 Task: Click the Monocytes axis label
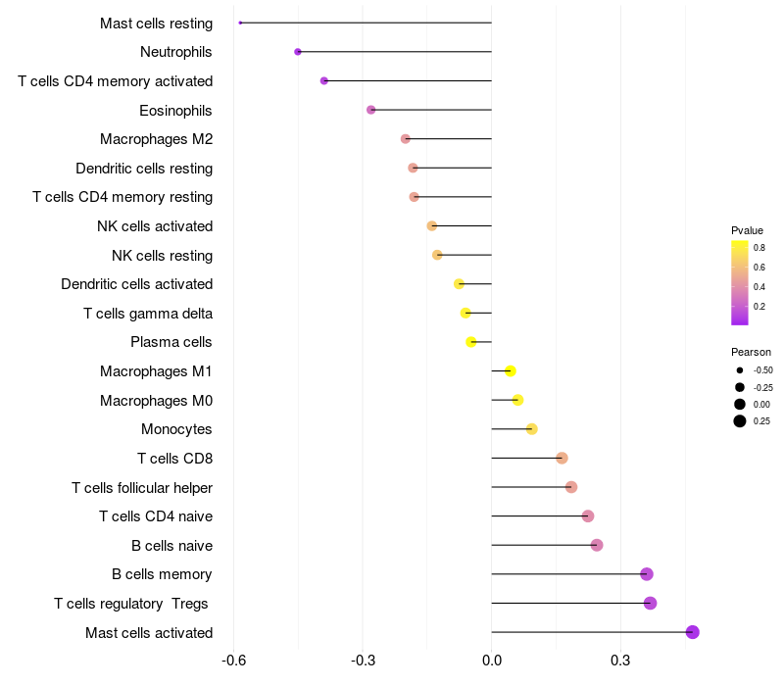tap(176, 429)
